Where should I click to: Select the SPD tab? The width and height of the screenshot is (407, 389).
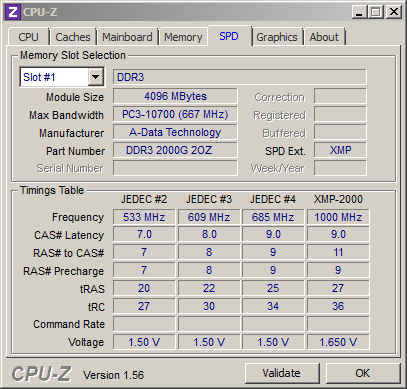(x=229, y=36)
